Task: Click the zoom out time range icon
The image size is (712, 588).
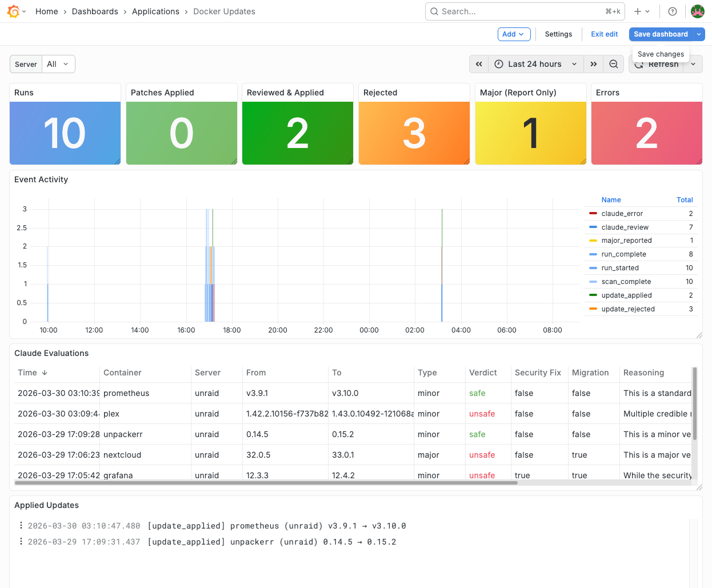Action: click(614, 64)
